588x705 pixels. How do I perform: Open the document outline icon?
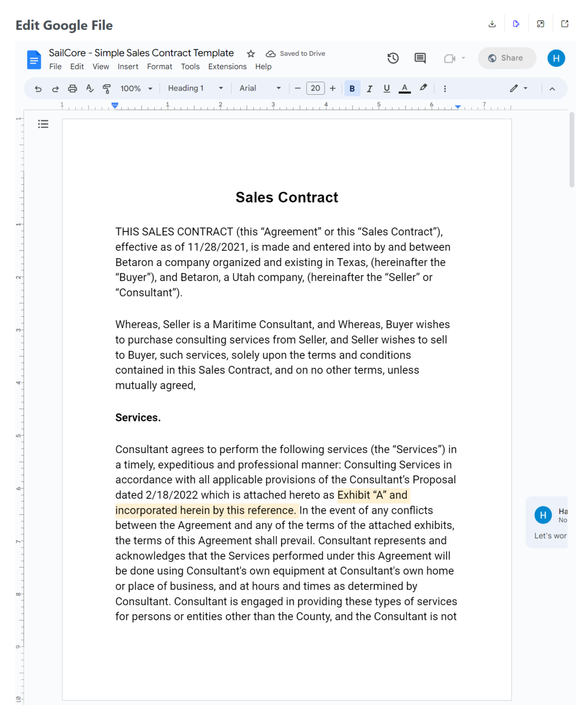[43, 124]
